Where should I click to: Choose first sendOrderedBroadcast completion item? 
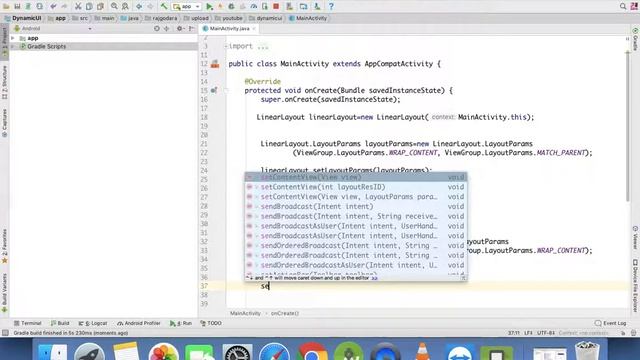[x=356, y=246]
